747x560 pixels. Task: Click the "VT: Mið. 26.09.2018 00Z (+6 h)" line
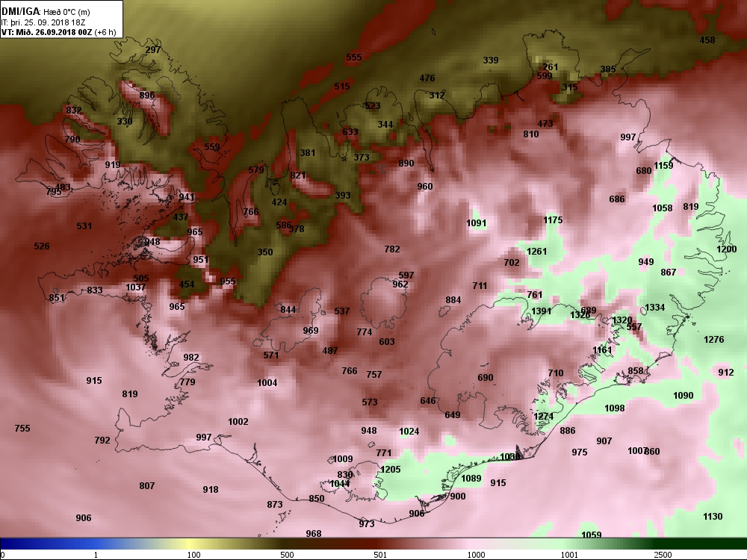pyautogui.click(x=58, y=32)
